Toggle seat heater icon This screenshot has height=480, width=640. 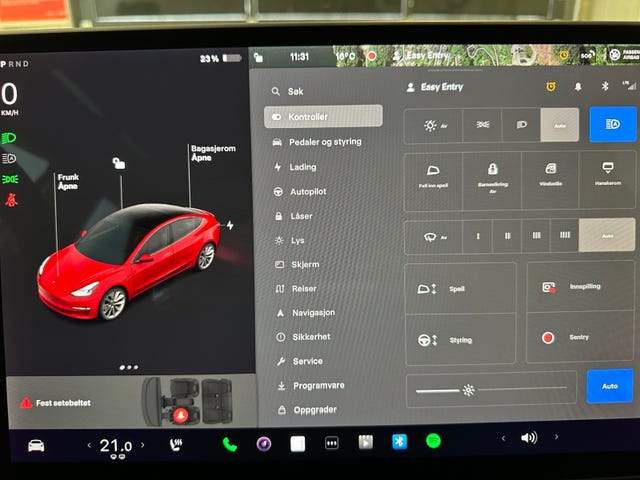176,445
